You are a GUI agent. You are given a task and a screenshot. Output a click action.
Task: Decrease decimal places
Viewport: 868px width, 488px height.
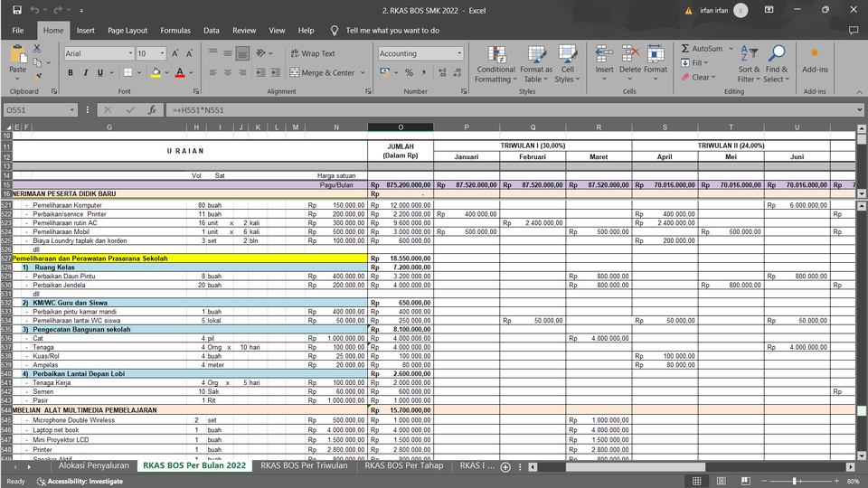click(x=458, y=72)
